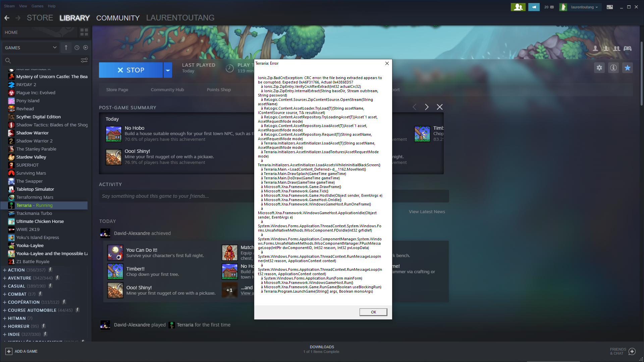Go to the COMMUNITY tab

[x=118, y=18]
